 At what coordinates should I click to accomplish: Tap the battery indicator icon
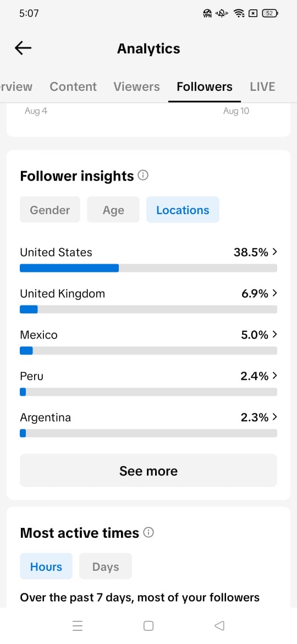click(270, 14)
